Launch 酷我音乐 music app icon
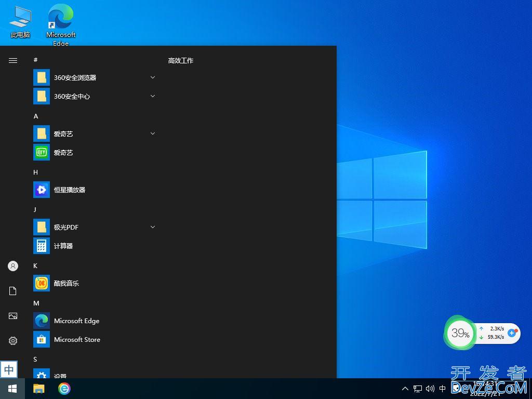532x399 pixels. [42, 283]
